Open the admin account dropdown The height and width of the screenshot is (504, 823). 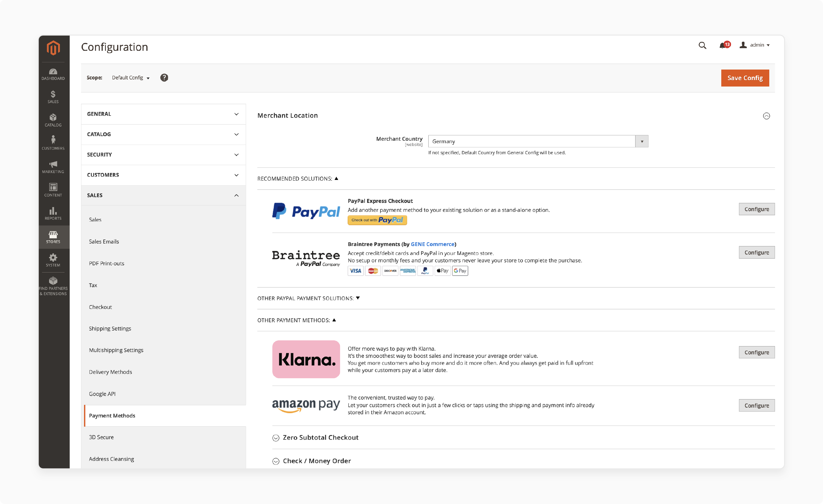[x=755, y=45]
